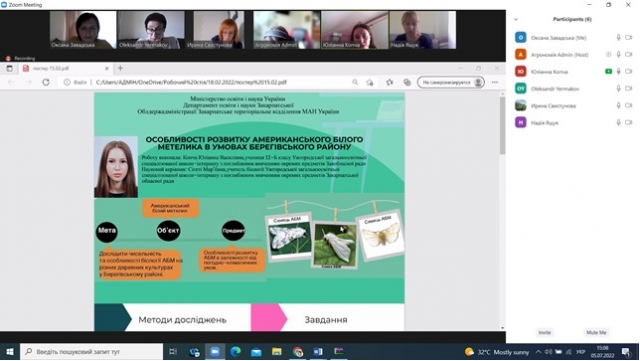640x361 pixels.
Task: Reload the PDF page
Action: (x=46, y=82)
